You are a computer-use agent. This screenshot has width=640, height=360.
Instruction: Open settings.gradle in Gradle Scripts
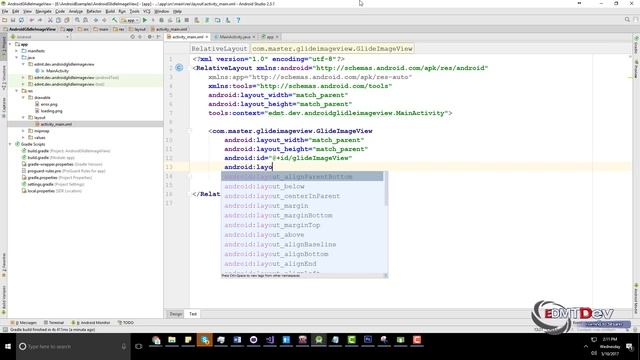pyautogui.click(x=39, y=184)
